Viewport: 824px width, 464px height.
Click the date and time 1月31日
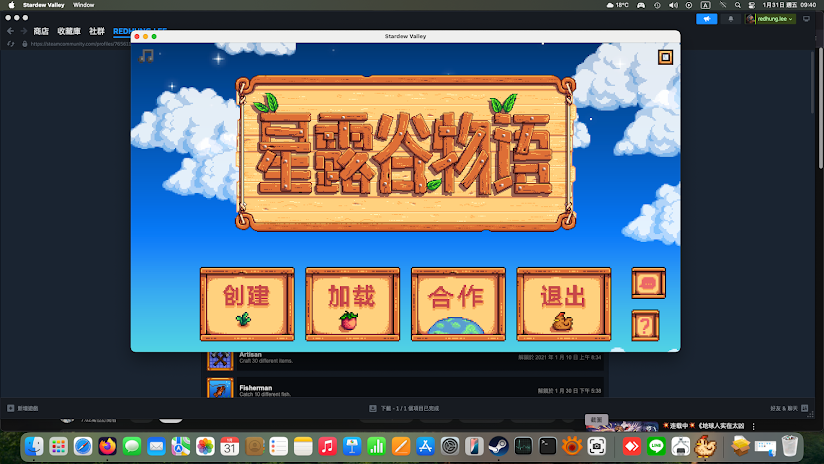(x=789, y=5)
